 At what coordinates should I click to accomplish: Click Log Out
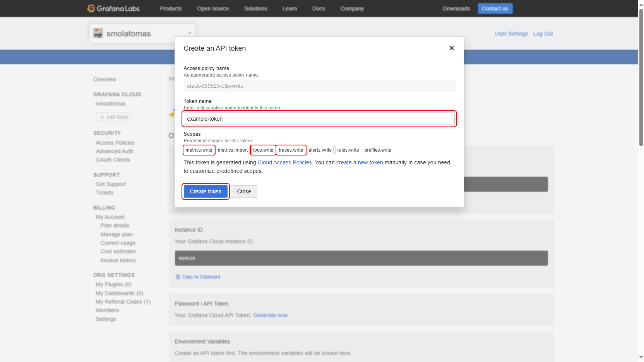coord(543,34)
